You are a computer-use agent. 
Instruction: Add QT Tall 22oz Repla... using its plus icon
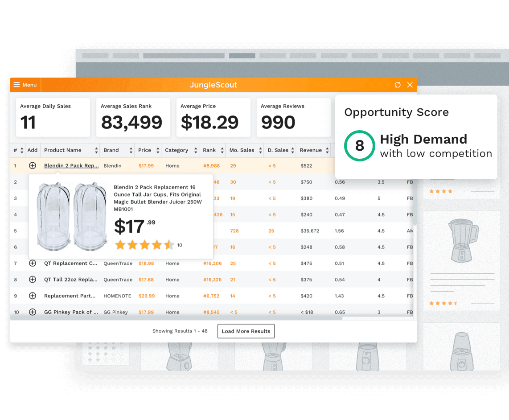(33, 280)
